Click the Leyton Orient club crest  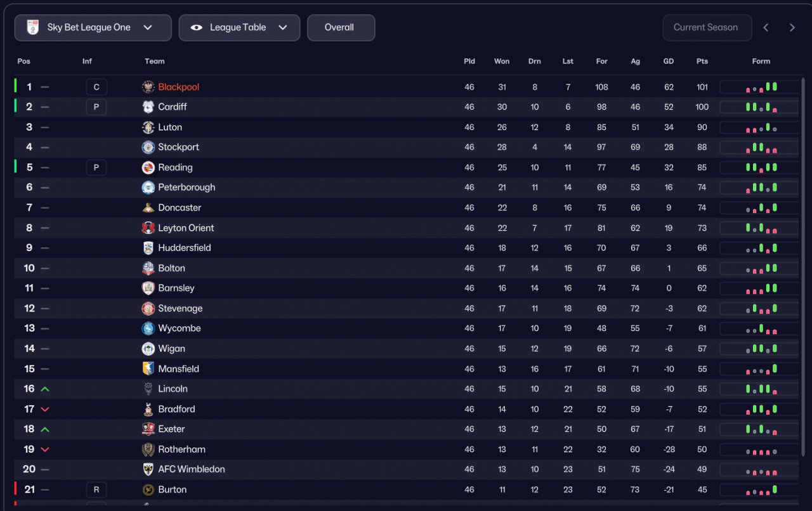(148, 228)
